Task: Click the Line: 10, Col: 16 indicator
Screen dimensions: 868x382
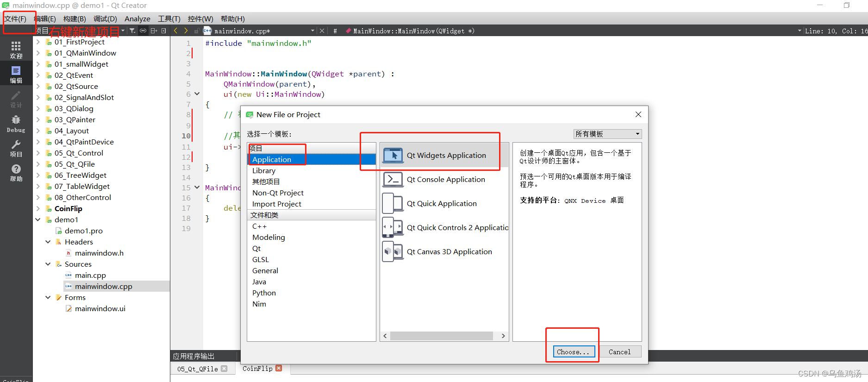Action: click(836, 31)
